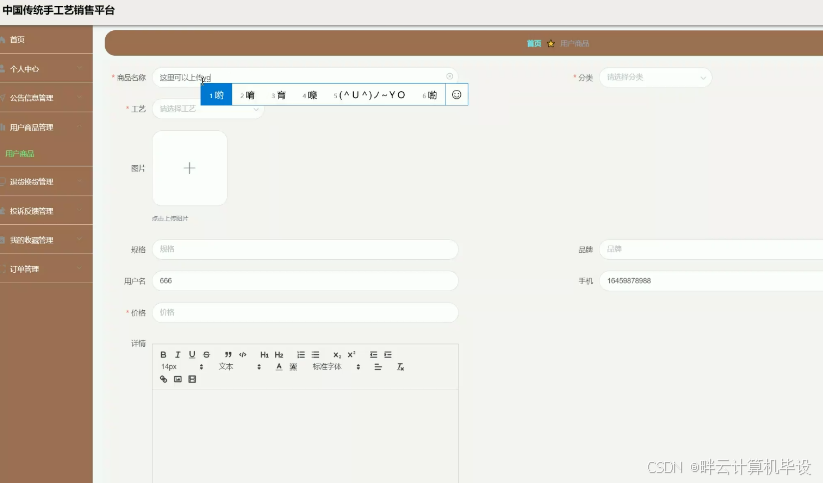The height and width of the screenshot is (483, 823).
Task: Insert an ordered list
Action: pyautogui.click(x=301, y=355)
